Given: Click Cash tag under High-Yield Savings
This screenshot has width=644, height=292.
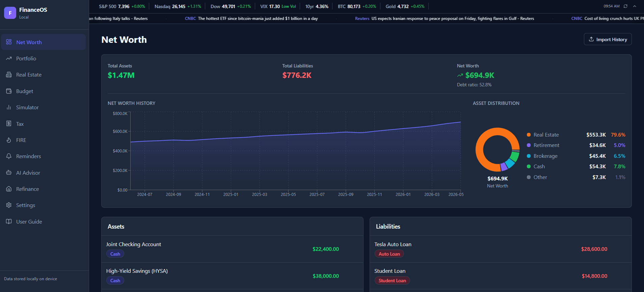Looking at the screenshot, I should point(115,281).
